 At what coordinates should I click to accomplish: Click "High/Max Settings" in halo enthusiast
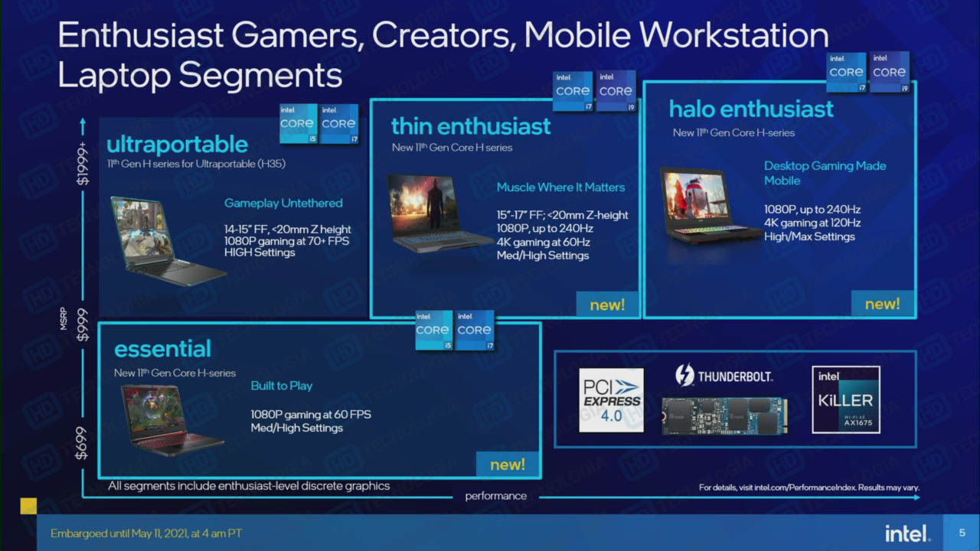point(809,236)
